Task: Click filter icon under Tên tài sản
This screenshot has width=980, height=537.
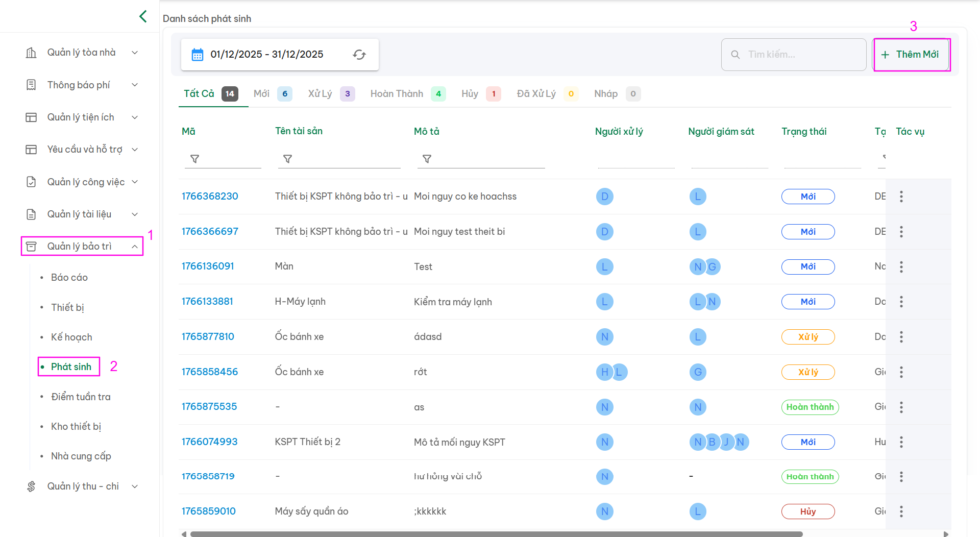Action: [x=287, y=159]
